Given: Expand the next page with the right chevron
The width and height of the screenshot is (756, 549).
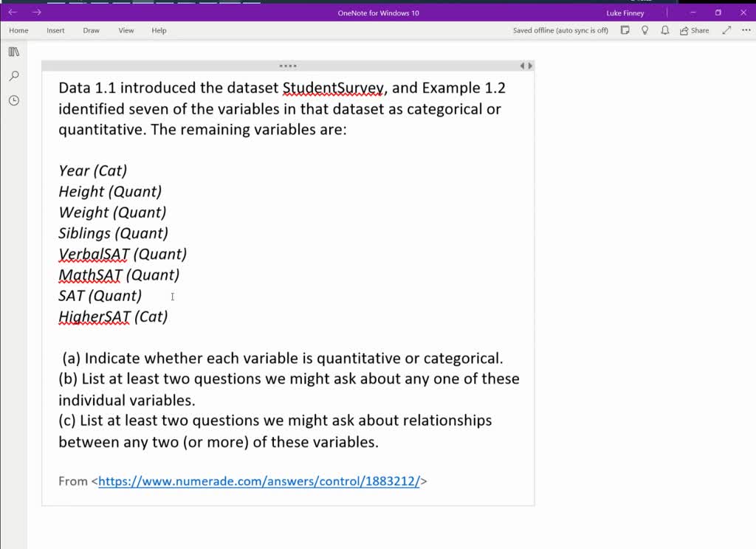Looking at the screenshot, I should coord(530,66).
